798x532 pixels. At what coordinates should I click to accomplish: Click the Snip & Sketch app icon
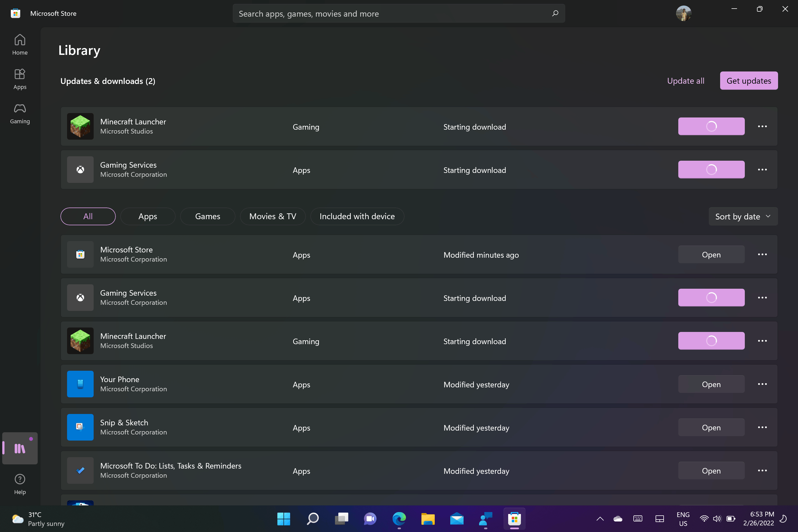click(x=80, y=427)
